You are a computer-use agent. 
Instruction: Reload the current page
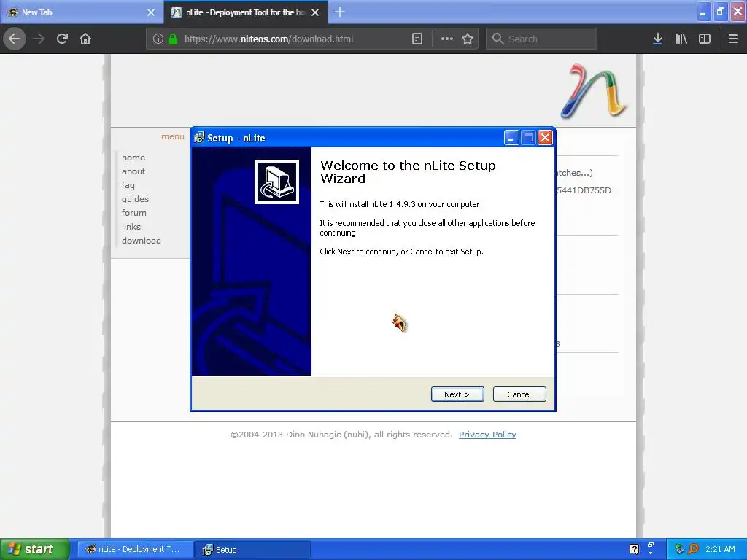tap(62, 39)
